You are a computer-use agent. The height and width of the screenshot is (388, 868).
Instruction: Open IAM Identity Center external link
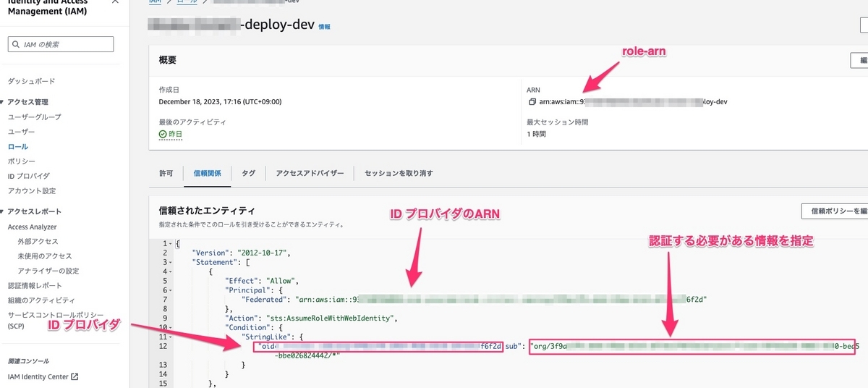[43, 376]
